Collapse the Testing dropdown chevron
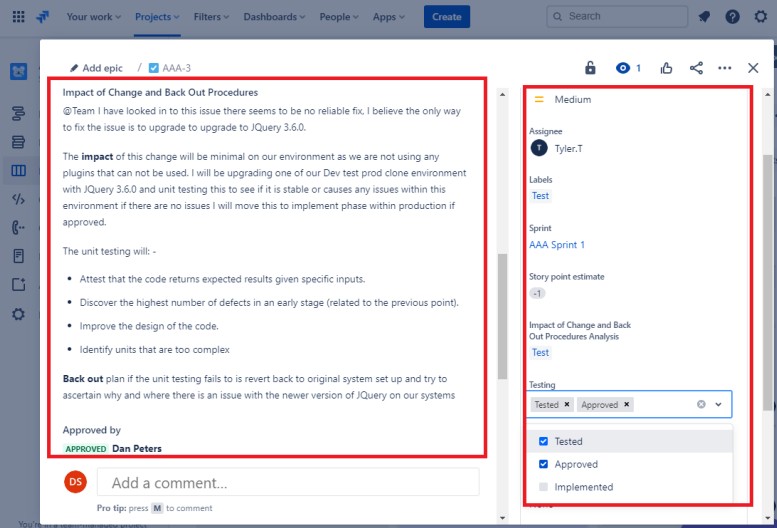This screenshot has height=528, width=777. pos(719,404)
